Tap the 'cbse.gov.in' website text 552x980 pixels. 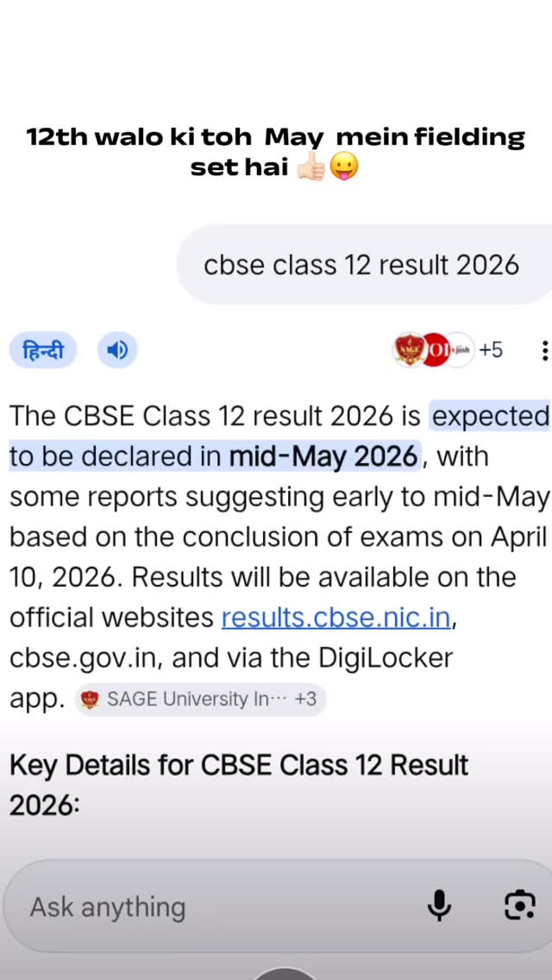[x=85, y=658]
